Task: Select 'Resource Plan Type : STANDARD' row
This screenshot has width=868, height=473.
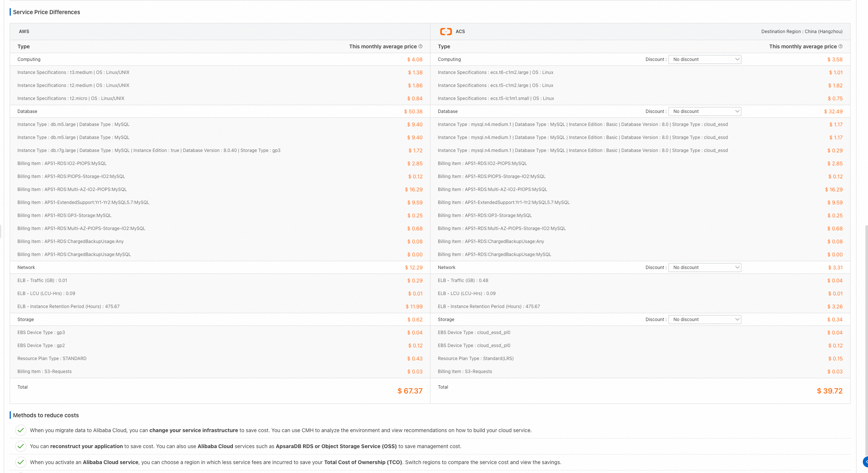Action: [220, 359]
